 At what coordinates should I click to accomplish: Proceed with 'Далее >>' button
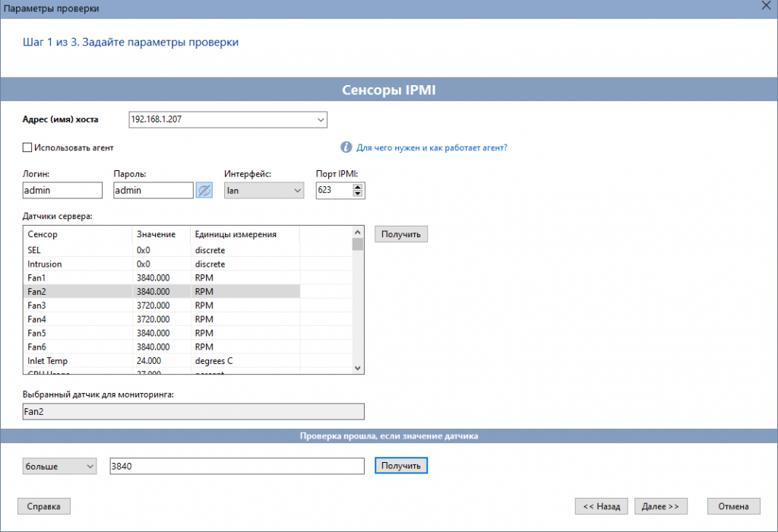click(660, 506)
